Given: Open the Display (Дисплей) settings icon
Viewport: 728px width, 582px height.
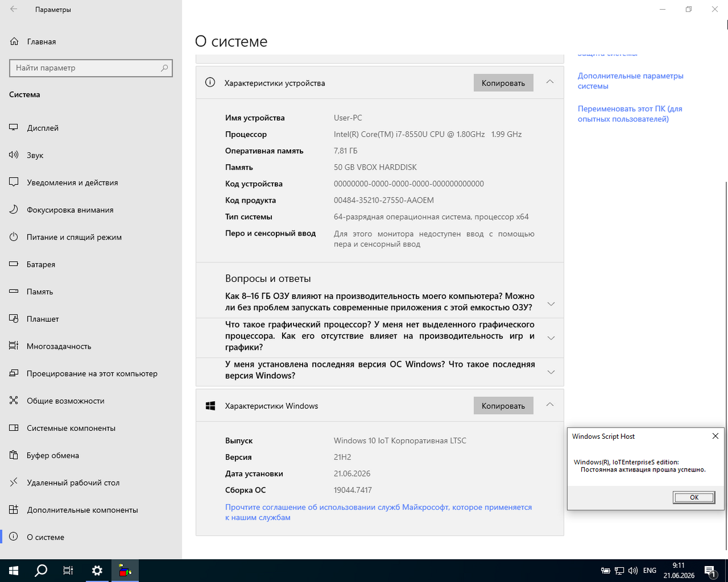Looking at the screenshot, I should point(14,128).
